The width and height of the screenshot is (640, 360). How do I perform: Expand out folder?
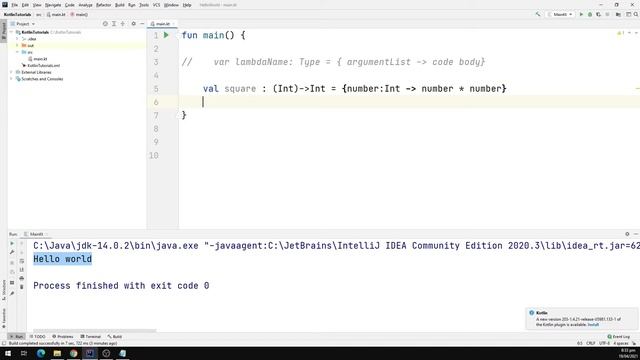[x=18, y=45]
